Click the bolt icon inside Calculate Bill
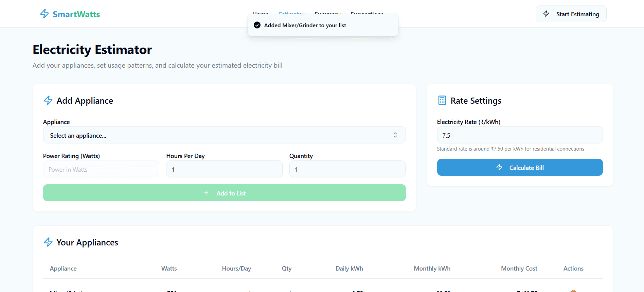The width and height of the screenshot is (644, 292). [x=499, y=168]
